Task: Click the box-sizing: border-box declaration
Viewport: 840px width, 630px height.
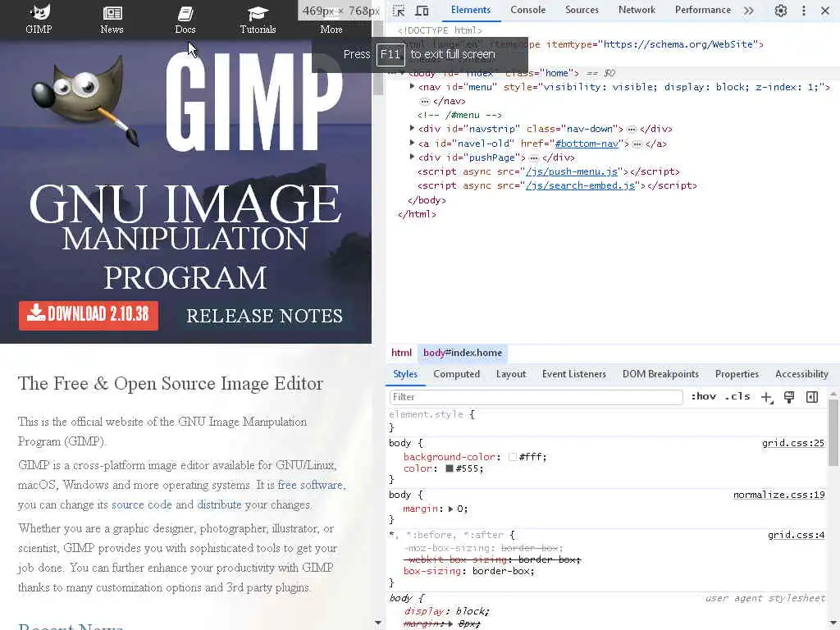Action: pos(468,571)
